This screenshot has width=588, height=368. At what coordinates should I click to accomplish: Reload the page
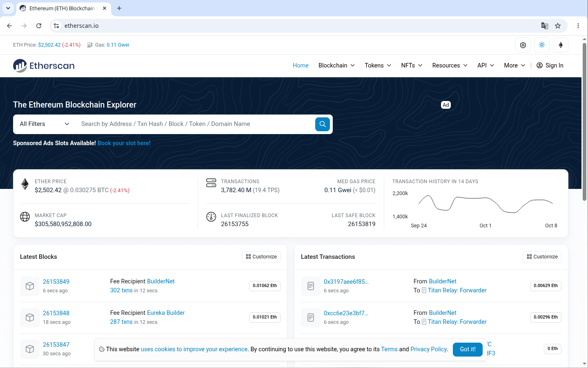[x=39, y=26]
